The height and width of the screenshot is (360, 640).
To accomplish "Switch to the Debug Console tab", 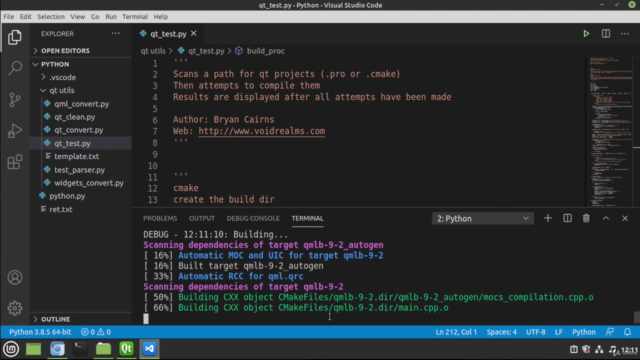I will coord(253,218).
